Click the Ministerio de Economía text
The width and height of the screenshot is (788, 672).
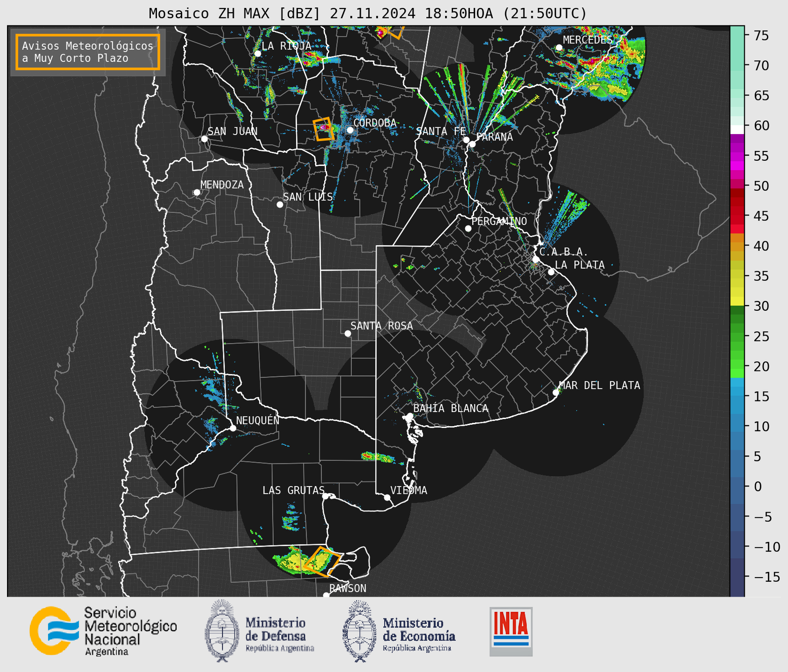tap(419, 634)
